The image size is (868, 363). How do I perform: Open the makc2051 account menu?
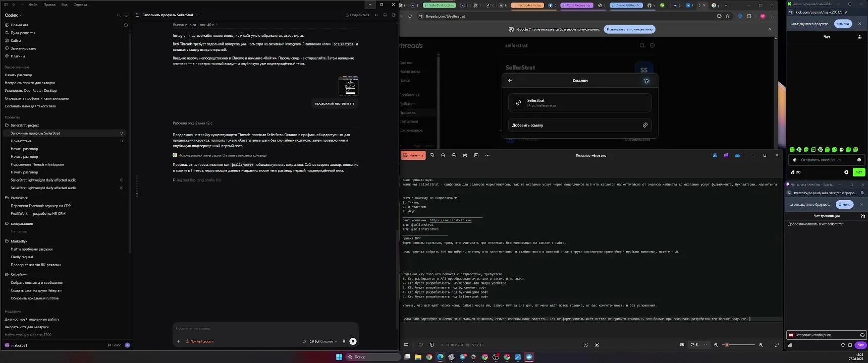click(16, 345)
